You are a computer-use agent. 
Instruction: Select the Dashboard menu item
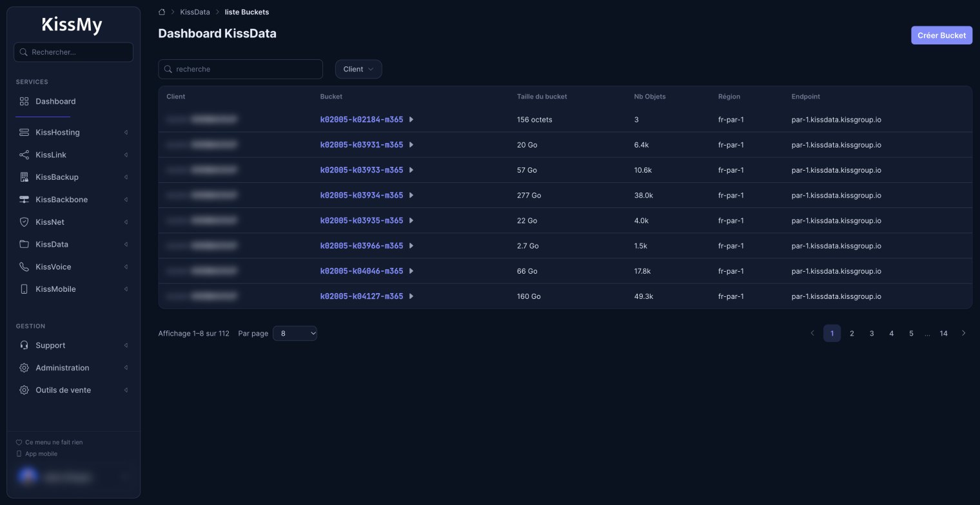tap(73, 101)
